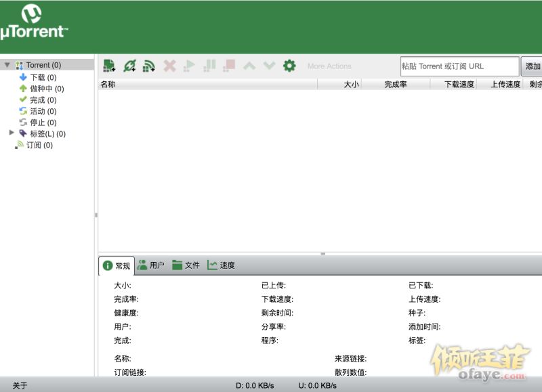542x392 pixels.
Task: Click the Add Torrent from URL icon
Action: [129, 66]
